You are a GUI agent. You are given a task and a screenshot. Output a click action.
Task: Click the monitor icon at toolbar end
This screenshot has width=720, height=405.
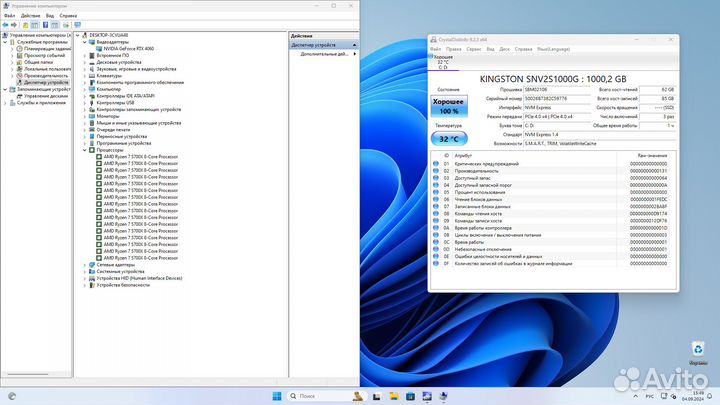click(x=77, y=25)
